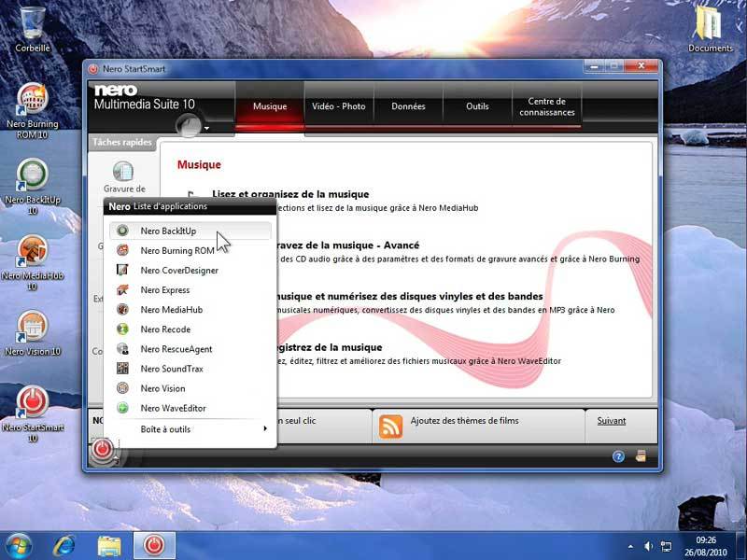Open Corbeille desktop icon
The image size is (747, 560).
tap(33, 29)
